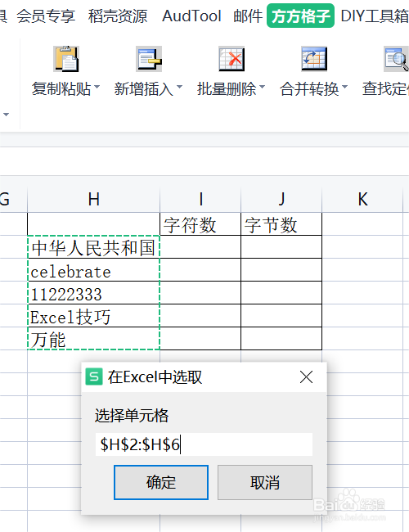The height and width of the screenshot is (532, 409).
Task: Open the small arrow at ribbon left edge
Action: (6, 115)
